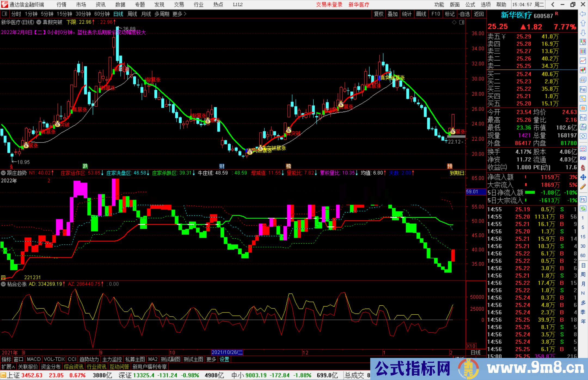Click the F10 sidebar icon
Viewport: 588px width, 380px height.
tap(583, 89)
